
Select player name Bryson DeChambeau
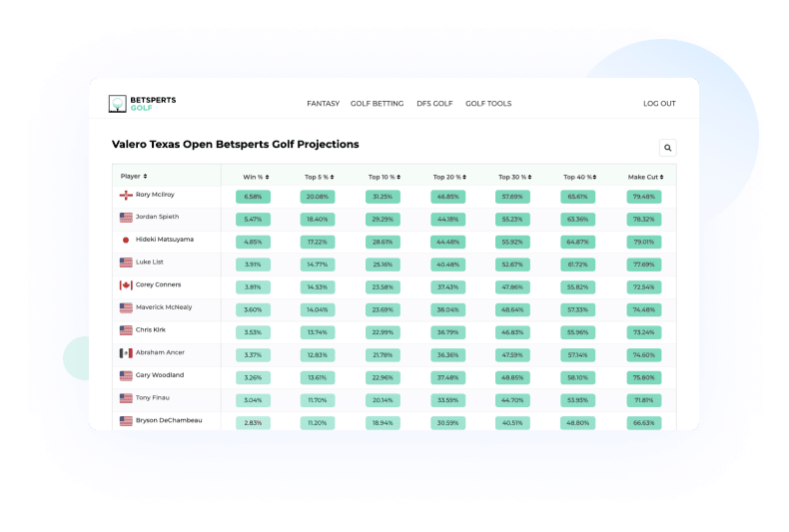point(169,420)
